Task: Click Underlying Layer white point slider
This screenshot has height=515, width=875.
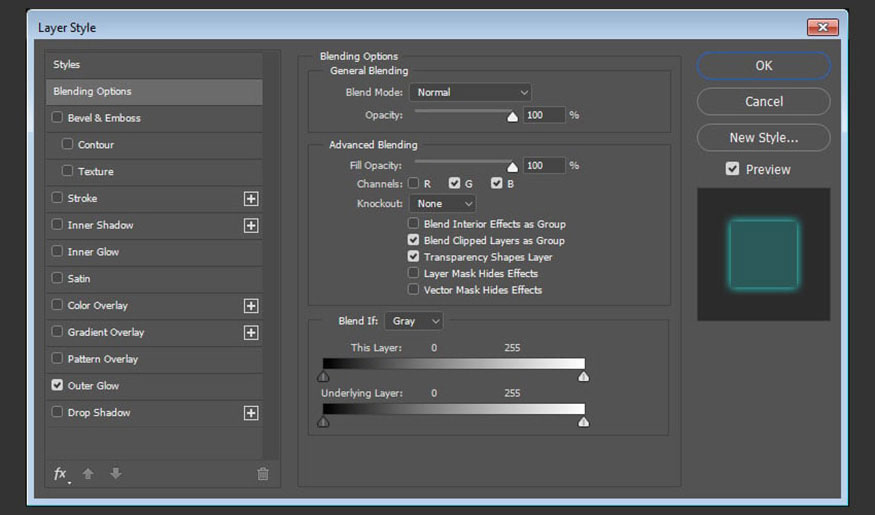Action: click(x=583, y=422)
